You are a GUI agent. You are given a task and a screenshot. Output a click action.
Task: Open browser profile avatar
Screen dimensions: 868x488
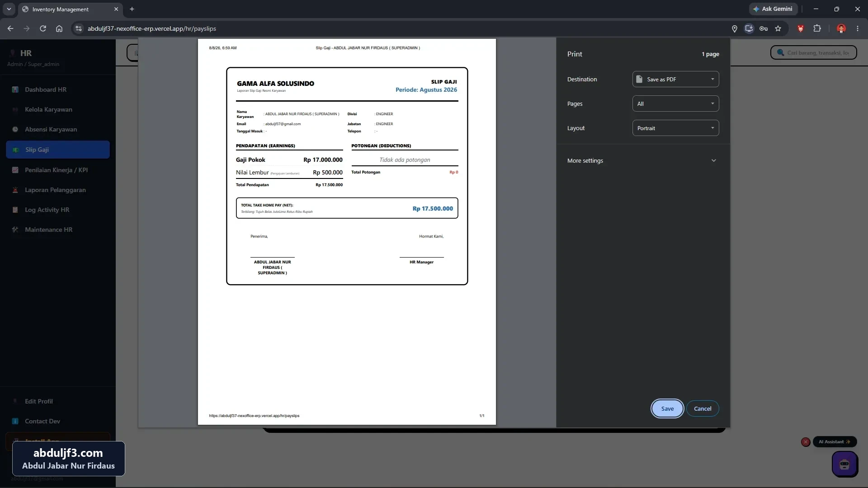(x=841, y=28)
